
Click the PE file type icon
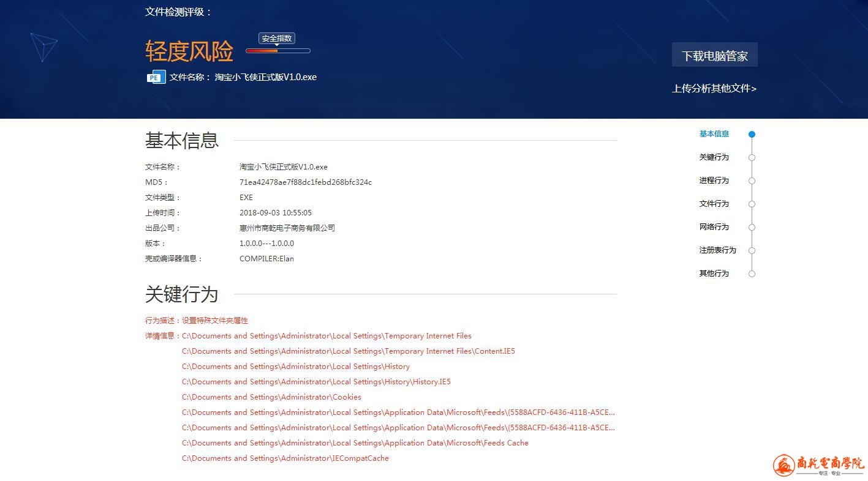[156, 77]
